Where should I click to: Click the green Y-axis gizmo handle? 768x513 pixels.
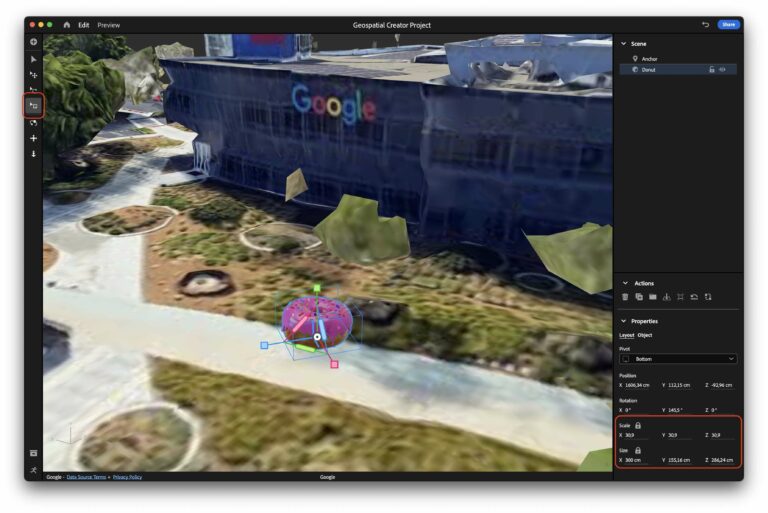click(x=317, y=289)
